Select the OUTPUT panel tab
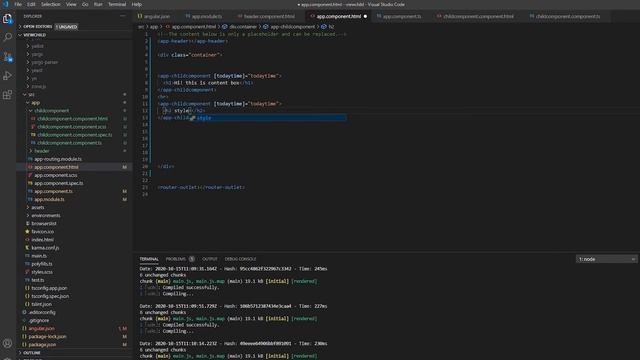Image resolution: width=640 pixels, height=360 pixels. [210, 259]
